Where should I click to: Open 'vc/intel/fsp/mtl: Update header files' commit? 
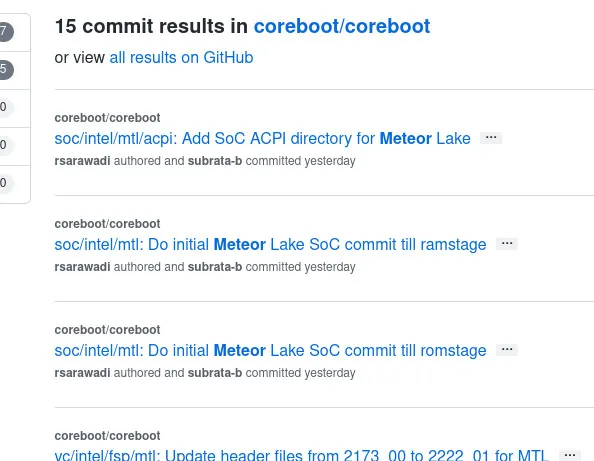point(302,455)
